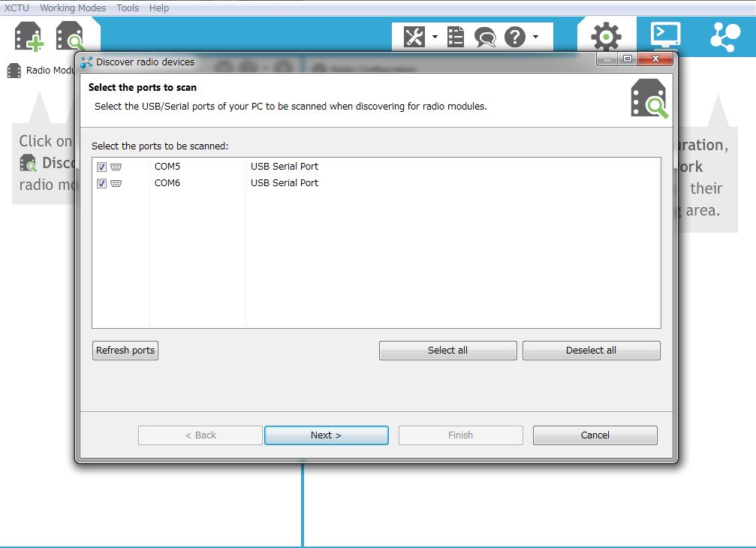Select the COM5 row label

click(167, 167)
